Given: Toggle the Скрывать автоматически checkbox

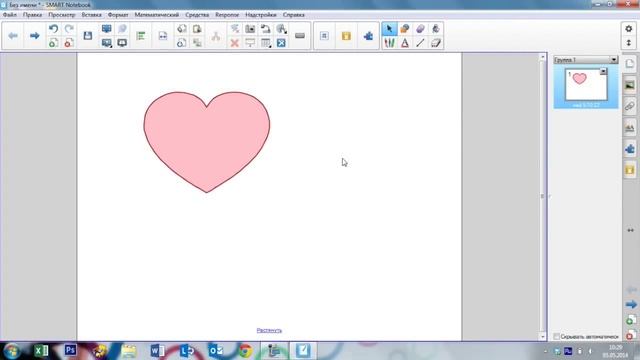Looking at the screenshot, I should [x=556, y=337].
